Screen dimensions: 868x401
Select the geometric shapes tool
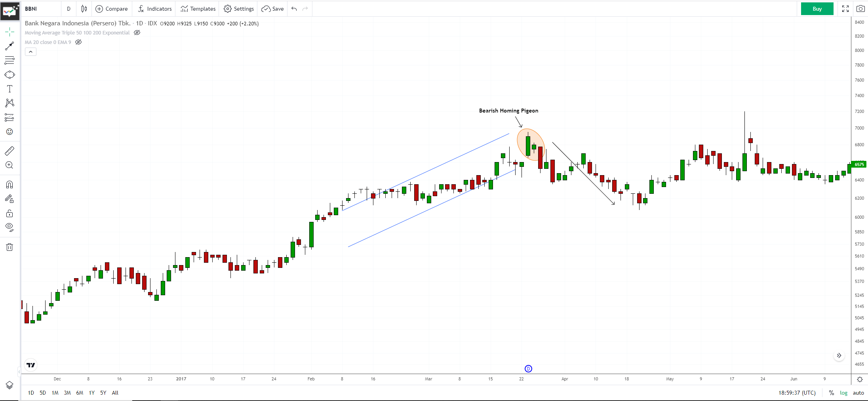pos(10,74)
